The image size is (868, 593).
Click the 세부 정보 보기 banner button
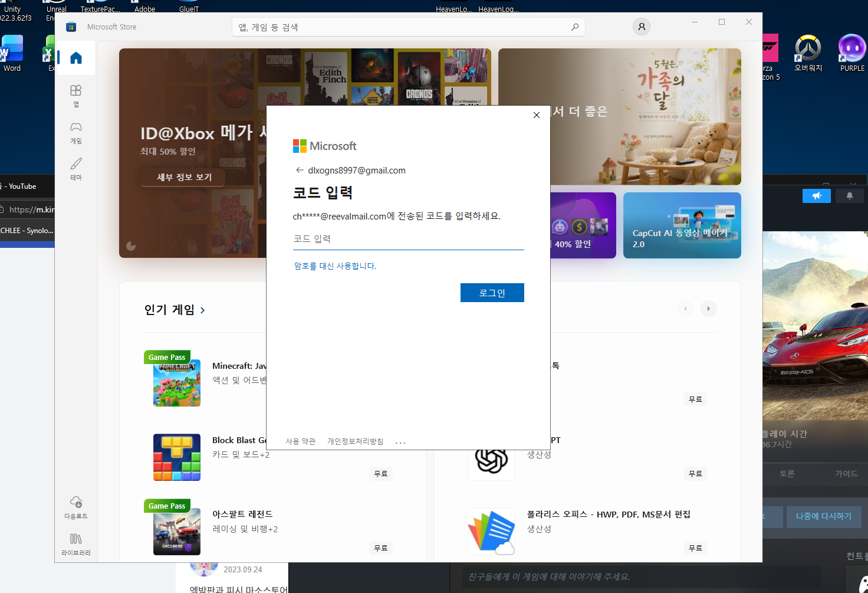[x=184, y=177]
